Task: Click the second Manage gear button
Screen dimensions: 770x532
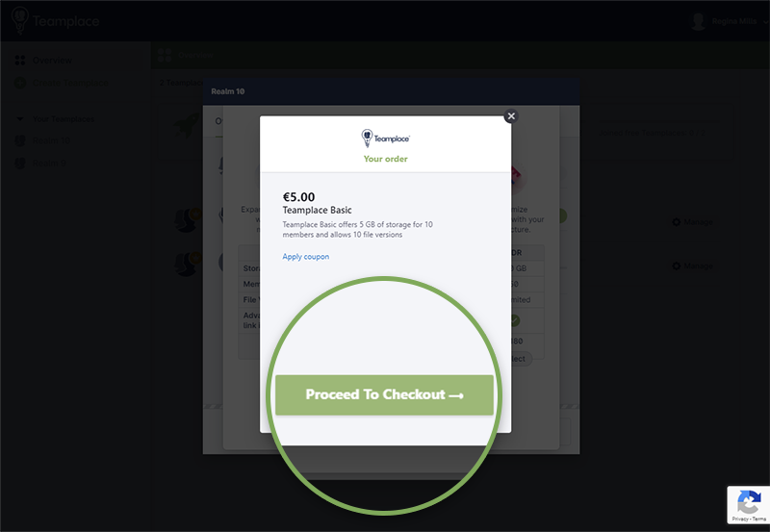Action: 692,266
